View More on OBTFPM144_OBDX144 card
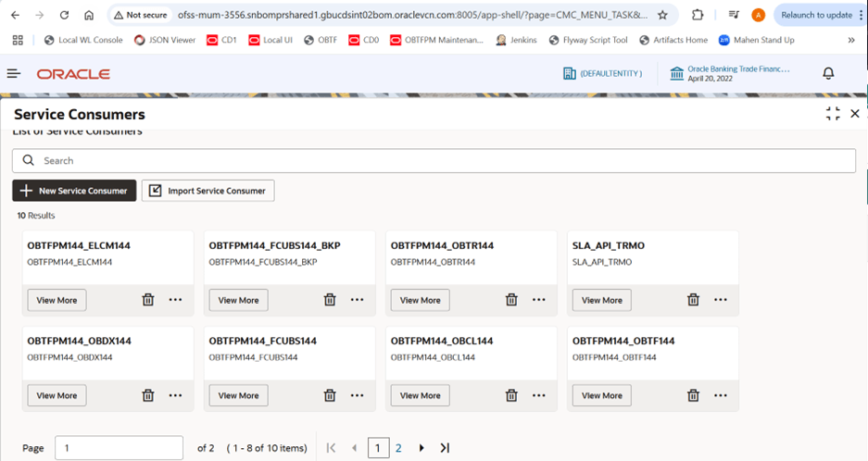This screenshot has height=461, width=868. 57,395
